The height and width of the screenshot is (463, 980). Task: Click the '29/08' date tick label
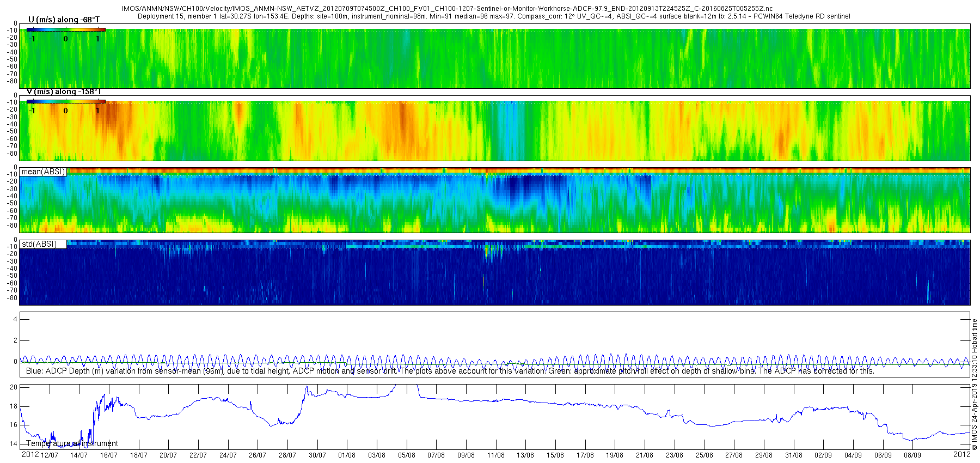click(764, 455)
